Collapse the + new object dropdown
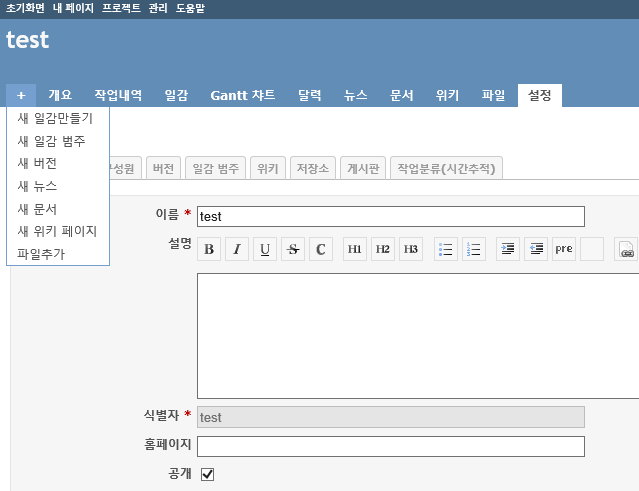Viewport: 639px width, 491px height. coord(21,96)
